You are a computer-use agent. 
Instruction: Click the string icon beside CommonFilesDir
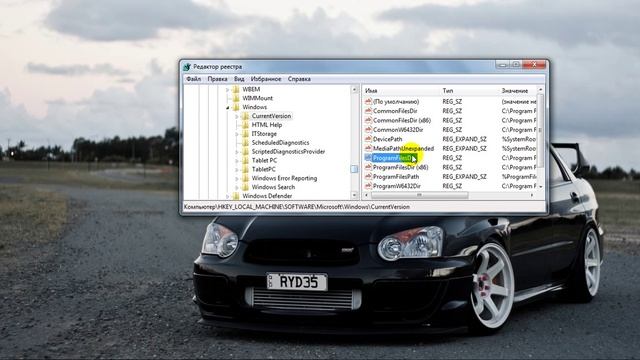[368, 111]
